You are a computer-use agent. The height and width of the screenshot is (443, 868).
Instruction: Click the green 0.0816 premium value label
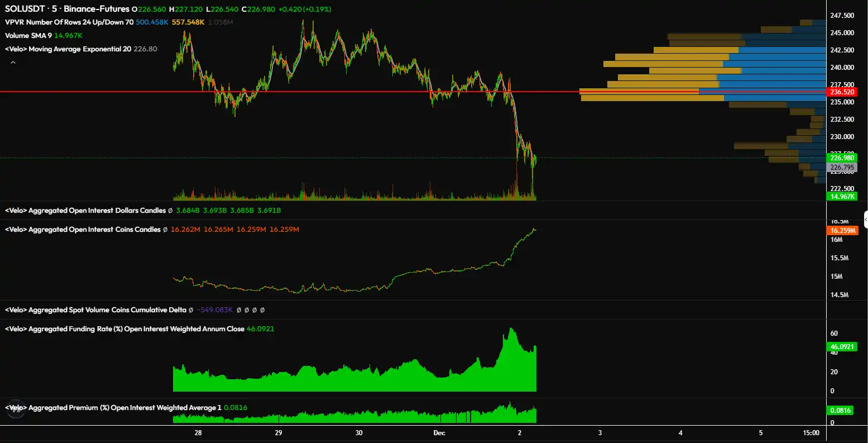[840, 411]
